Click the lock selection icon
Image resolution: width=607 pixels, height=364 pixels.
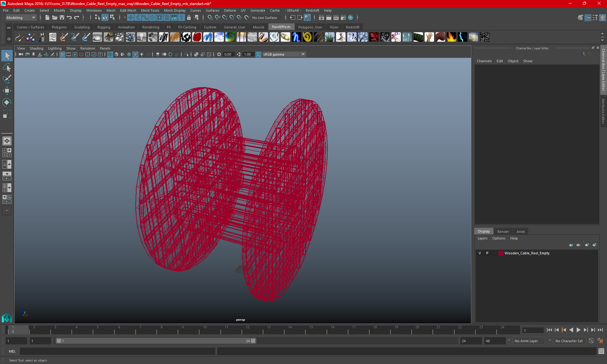(x=189, y=18)
